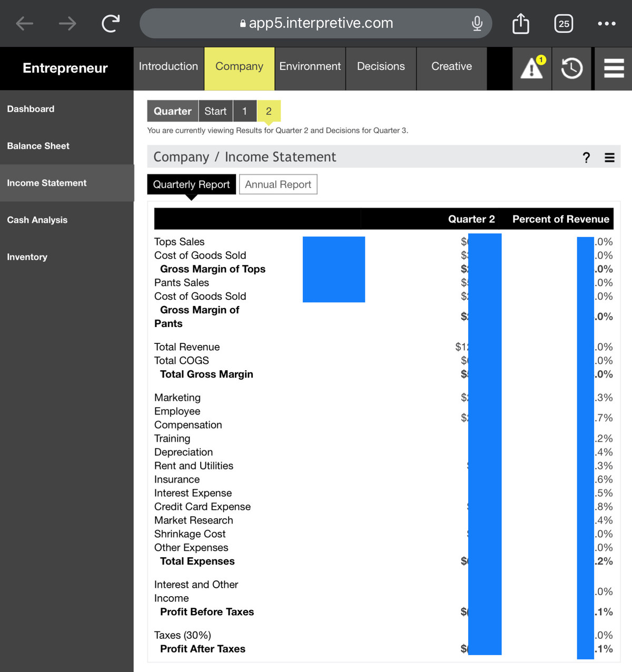
Task: Open the warning alerts icon
Action: 532,68
